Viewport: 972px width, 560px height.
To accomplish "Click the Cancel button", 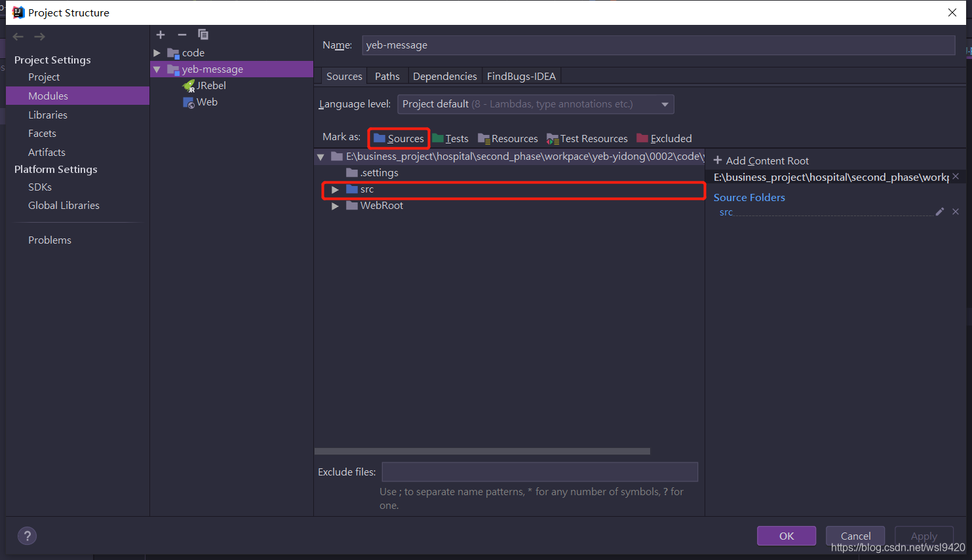I will click(855, 536).
